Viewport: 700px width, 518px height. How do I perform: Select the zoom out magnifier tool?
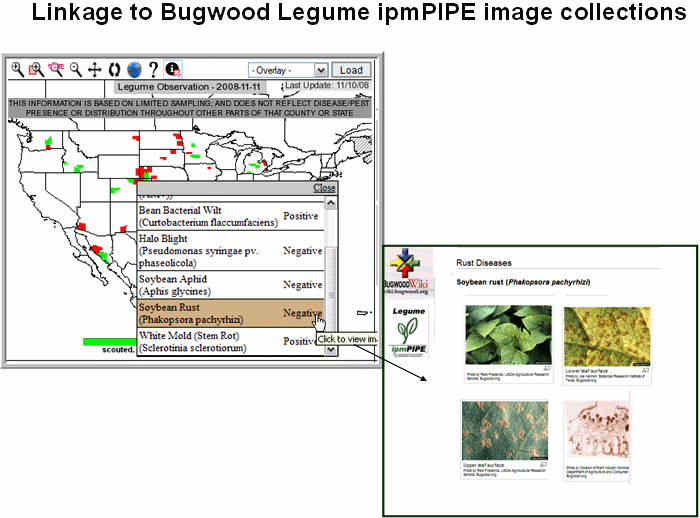tap(76, 70)
